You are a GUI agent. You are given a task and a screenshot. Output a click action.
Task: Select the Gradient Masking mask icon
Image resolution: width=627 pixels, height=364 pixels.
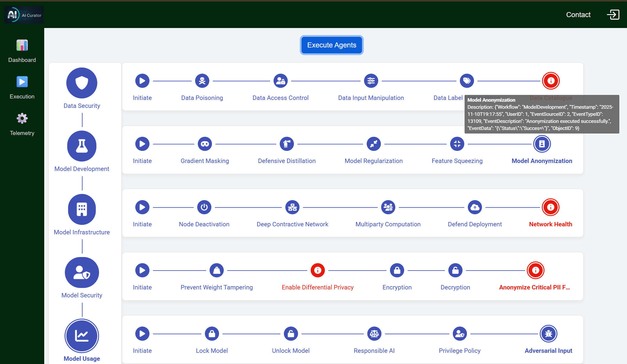(205, 144)
